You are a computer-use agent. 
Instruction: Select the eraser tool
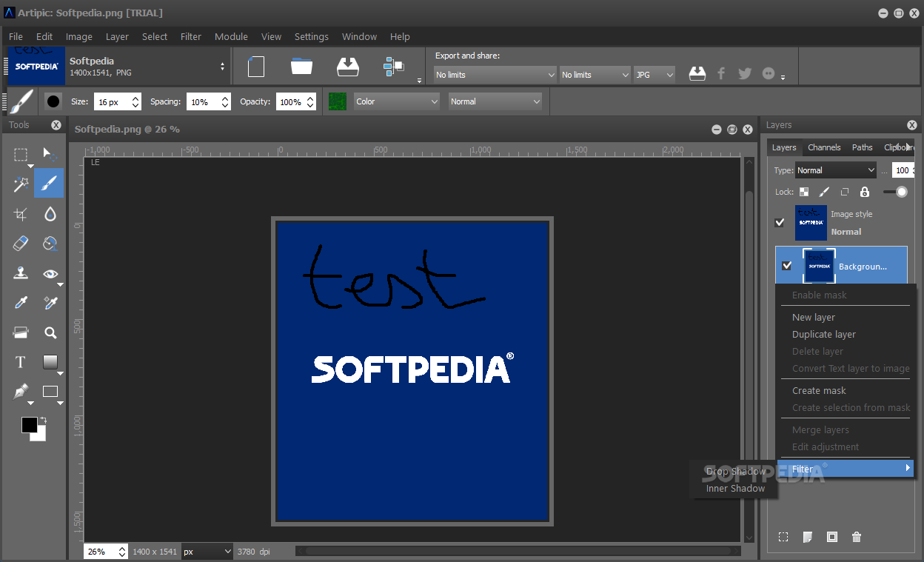point(21,243)
